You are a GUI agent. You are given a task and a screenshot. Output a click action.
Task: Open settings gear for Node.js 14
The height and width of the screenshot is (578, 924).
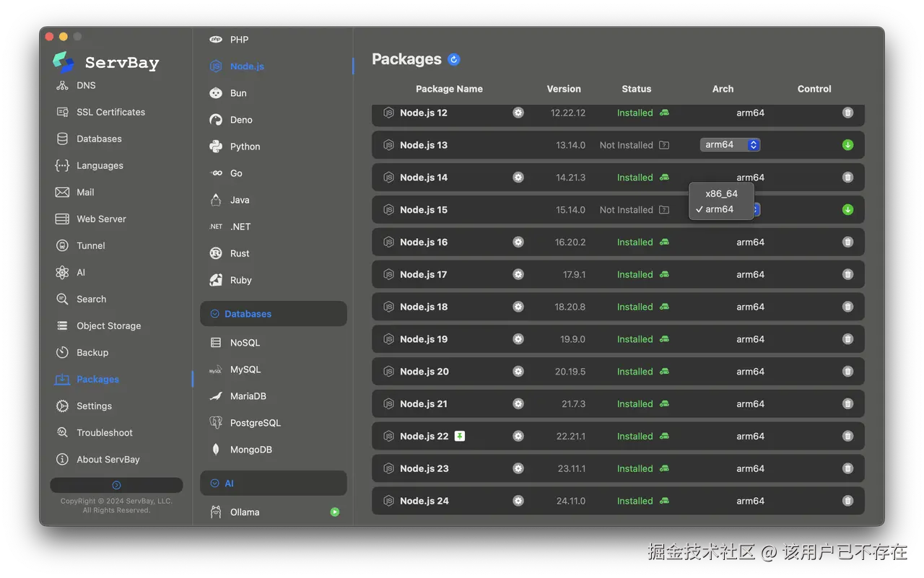click(518, 178)
